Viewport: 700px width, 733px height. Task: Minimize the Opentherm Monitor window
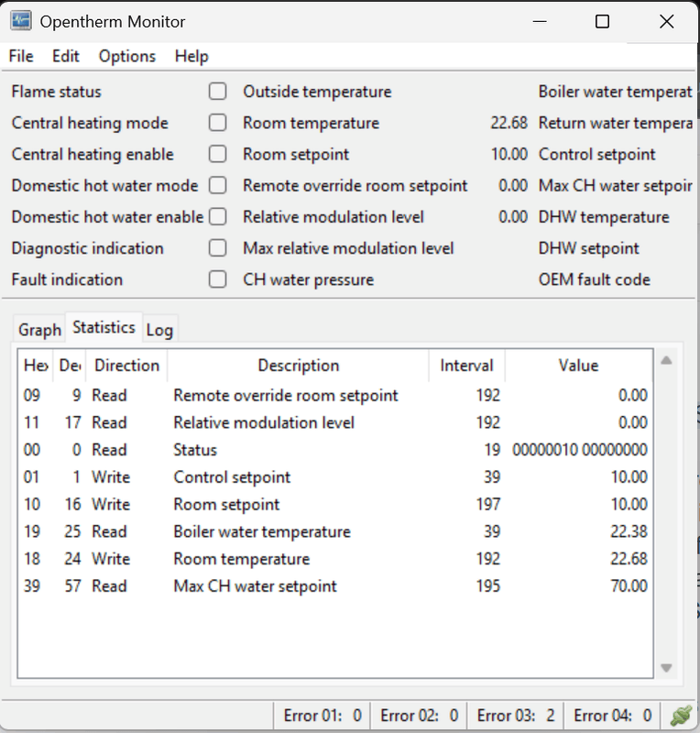540,21
